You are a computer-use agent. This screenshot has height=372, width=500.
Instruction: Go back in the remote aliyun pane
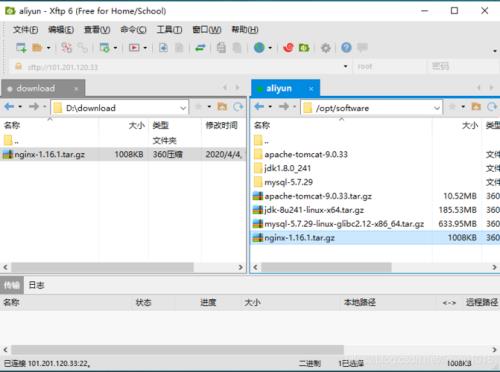point(259,107)
